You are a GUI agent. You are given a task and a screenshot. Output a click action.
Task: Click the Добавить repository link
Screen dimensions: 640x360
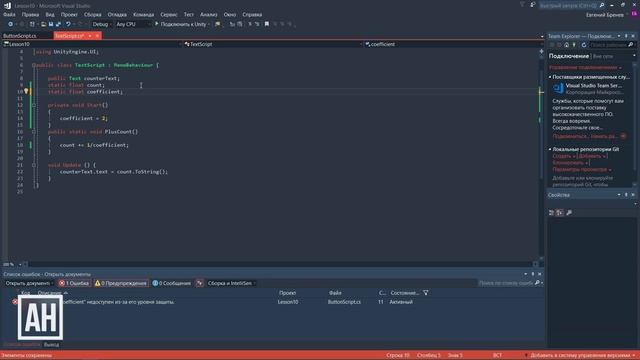pyautogui.click(x=591, y=156)
